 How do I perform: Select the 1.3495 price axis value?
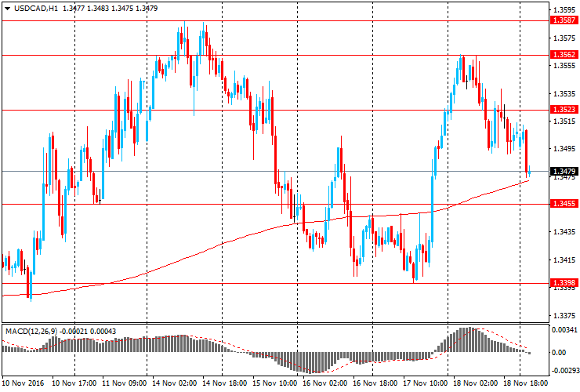pos(564,149)
